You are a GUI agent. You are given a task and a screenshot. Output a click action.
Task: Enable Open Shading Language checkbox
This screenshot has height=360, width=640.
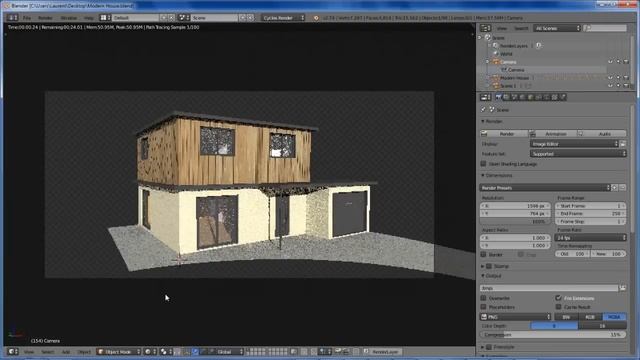point(484,164)
